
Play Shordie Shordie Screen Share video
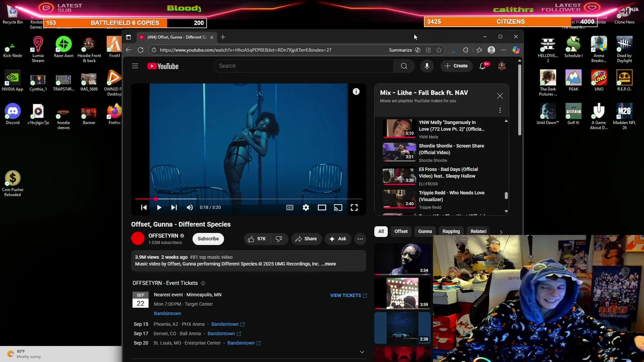[x=442, y=153]
